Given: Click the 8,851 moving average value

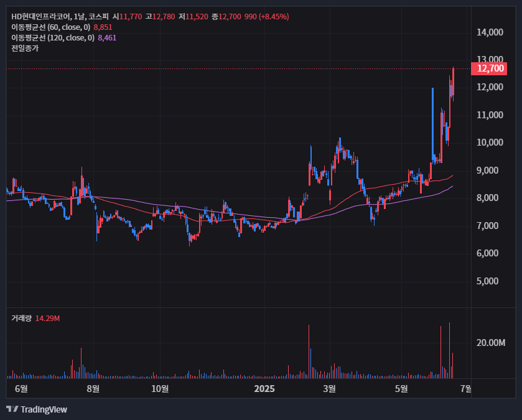Looking at the screenshot, I should tap(103, 27).
